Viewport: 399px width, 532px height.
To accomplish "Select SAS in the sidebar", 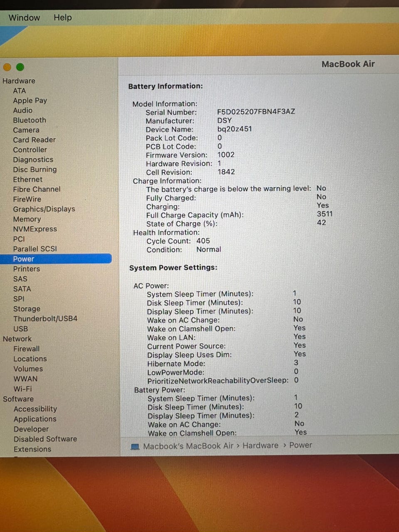I will click(20, 279).
